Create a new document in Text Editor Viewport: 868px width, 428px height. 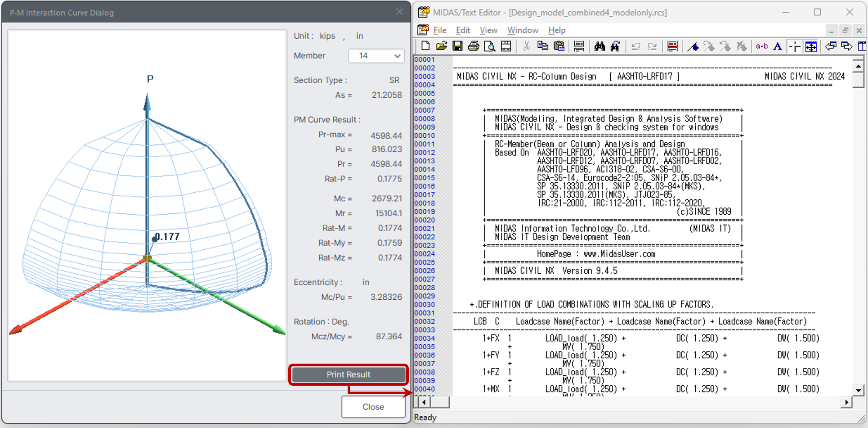(x=425, y=46)
